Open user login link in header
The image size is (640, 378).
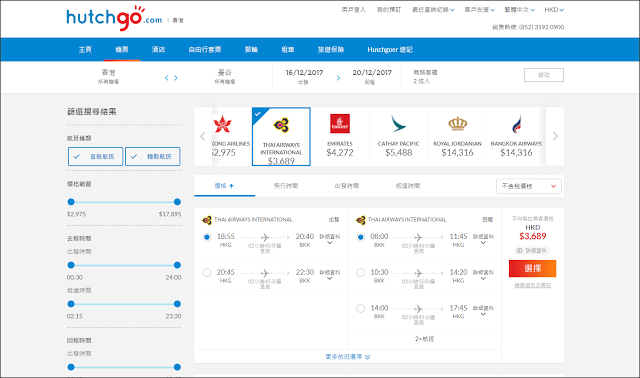(353, 9)
